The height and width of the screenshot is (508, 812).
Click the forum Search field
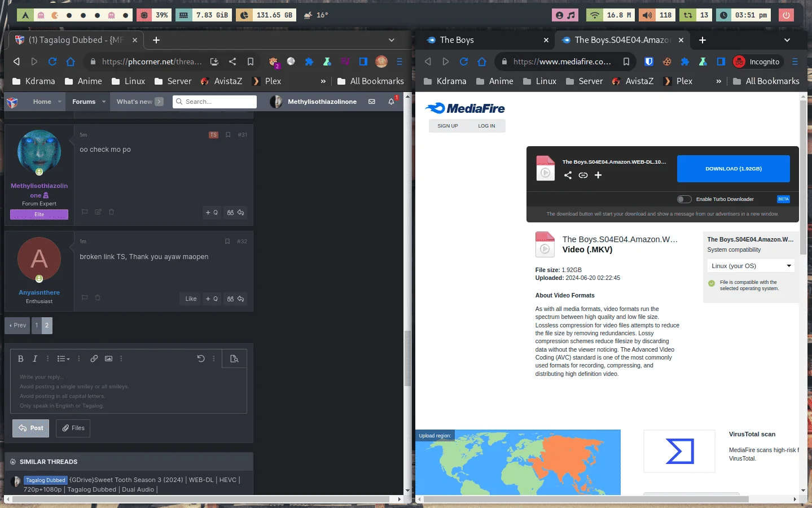[214, 102]
